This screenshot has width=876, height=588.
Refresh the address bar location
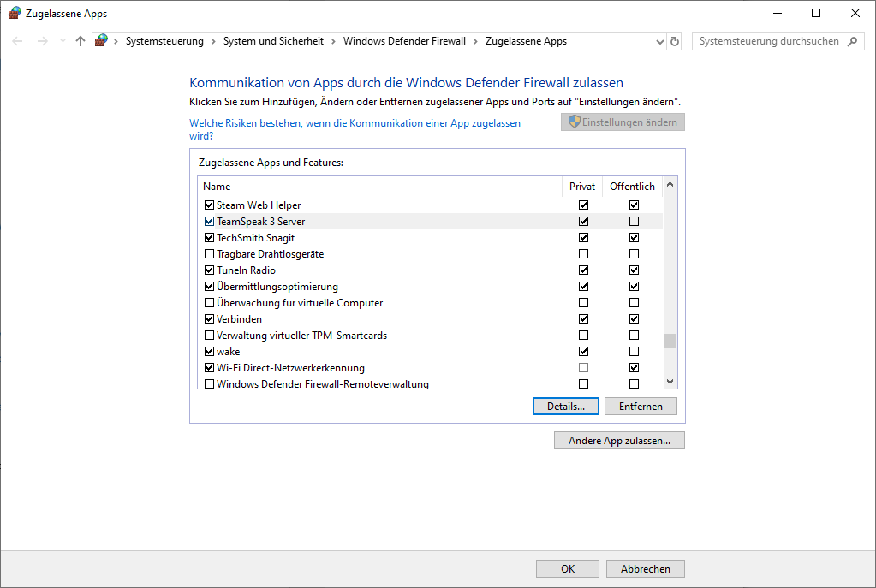coord(675,41)
